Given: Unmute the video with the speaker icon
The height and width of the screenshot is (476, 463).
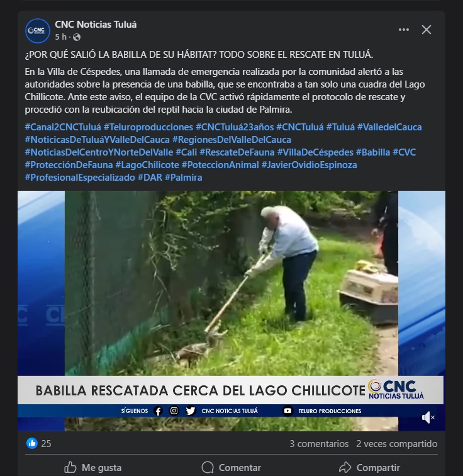Looking at the screenshot, I should click(428, 417).
